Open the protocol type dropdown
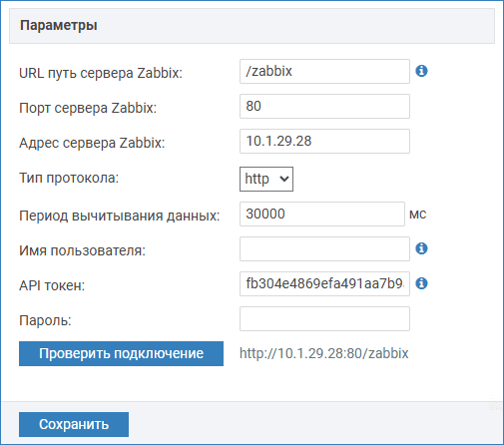The image size is (504, 445). point(266,179)
